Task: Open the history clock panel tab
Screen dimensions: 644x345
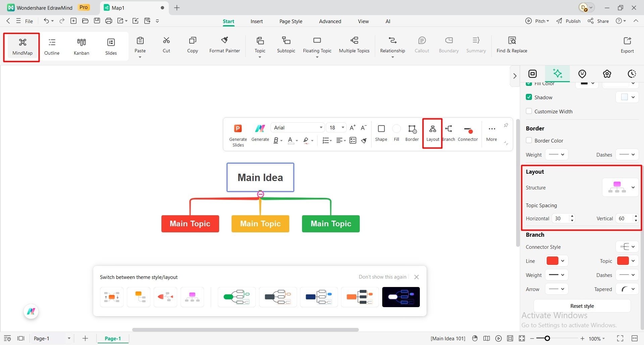Action: point(632,74)
